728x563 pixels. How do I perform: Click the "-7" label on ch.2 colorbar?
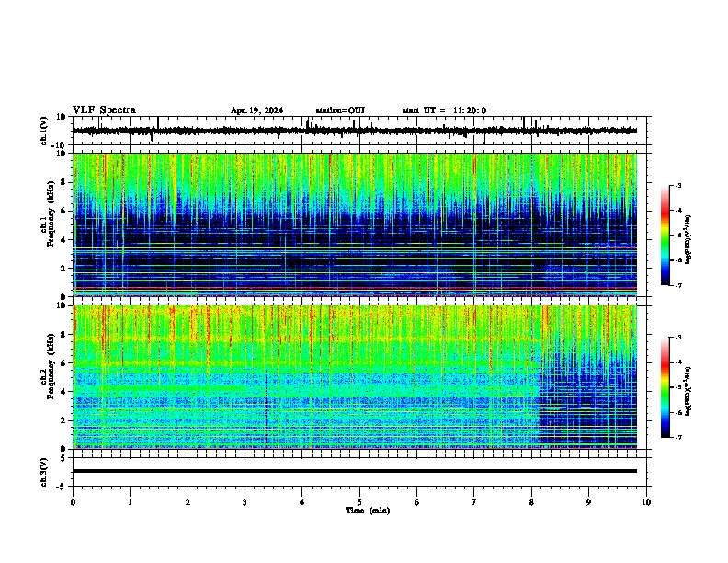677,438
